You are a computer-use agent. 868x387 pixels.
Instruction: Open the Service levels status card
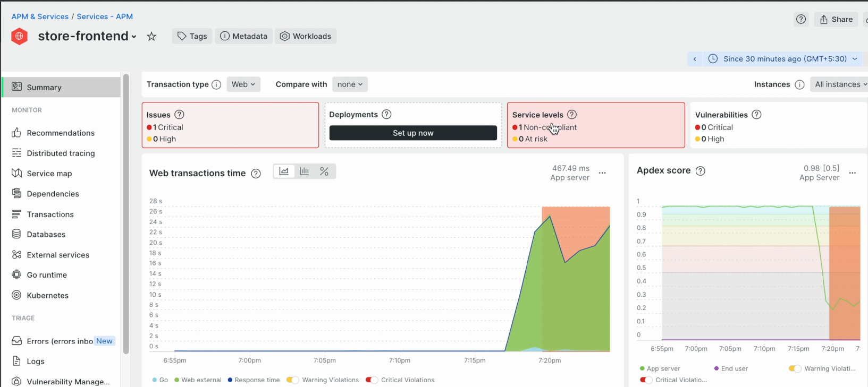(596, 125)
